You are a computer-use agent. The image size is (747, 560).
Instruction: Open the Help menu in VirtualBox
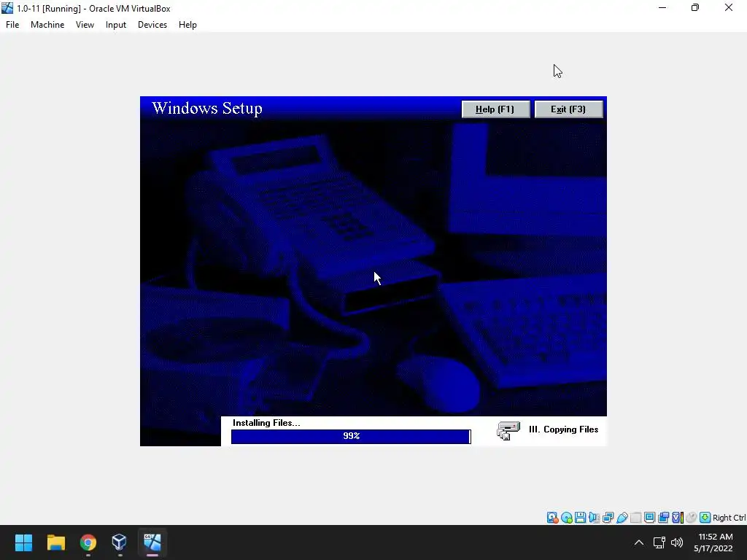[x=187, y=25]
